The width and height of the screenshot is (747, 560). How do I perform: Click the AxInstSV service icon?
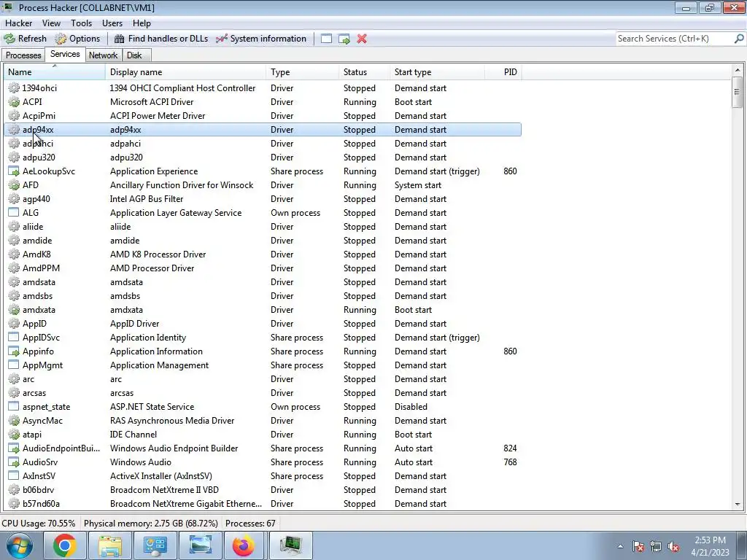click(14, 476)
